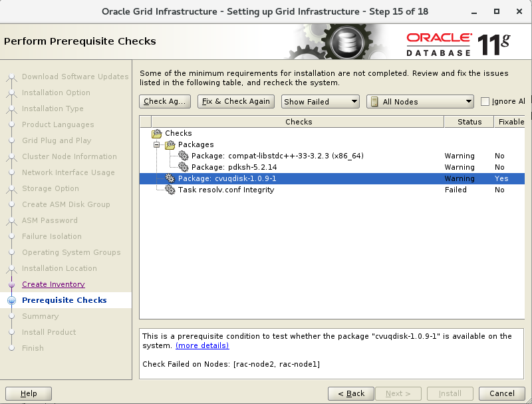This screenshot has height=404, width=532.
Task: Click Network Interface Usage step label
Action: click(68, 172)
